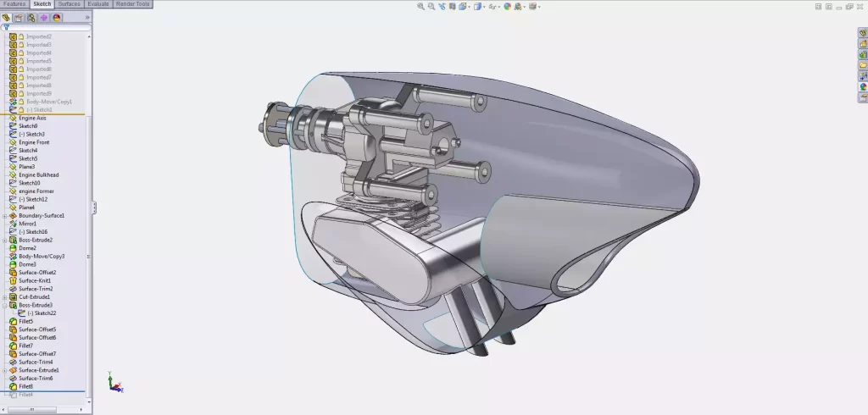Open the PropertyManager tab icon
The height and width of the screenshot is (415, 868).
click(x=18, y=17)
